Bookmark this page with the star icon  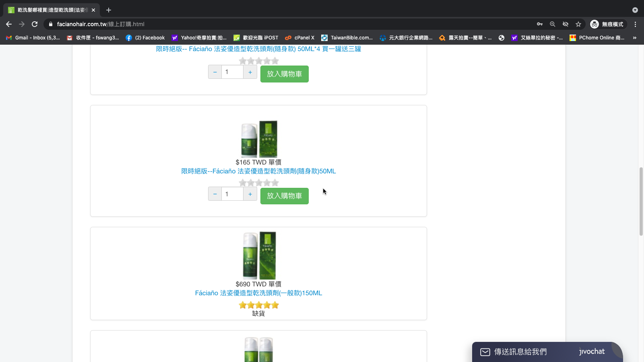pos(578,24)
